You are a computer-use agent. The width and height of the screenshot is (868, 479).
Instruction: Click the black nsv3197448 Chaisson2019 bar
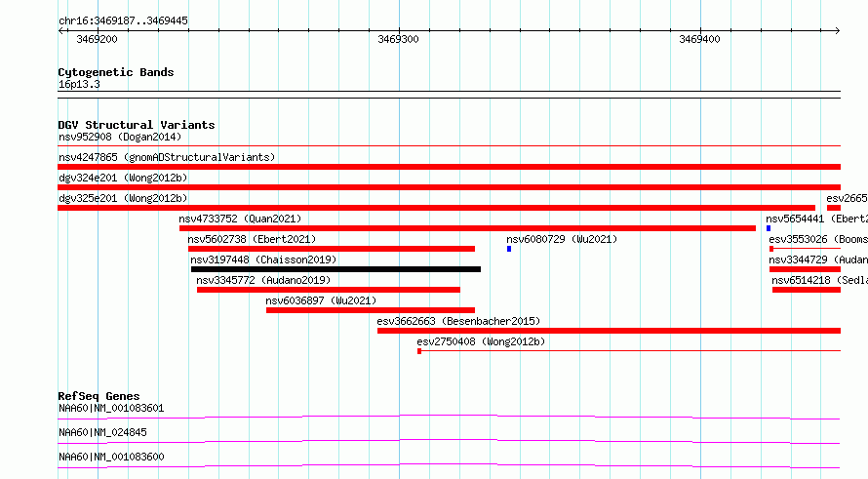[335, 269]
